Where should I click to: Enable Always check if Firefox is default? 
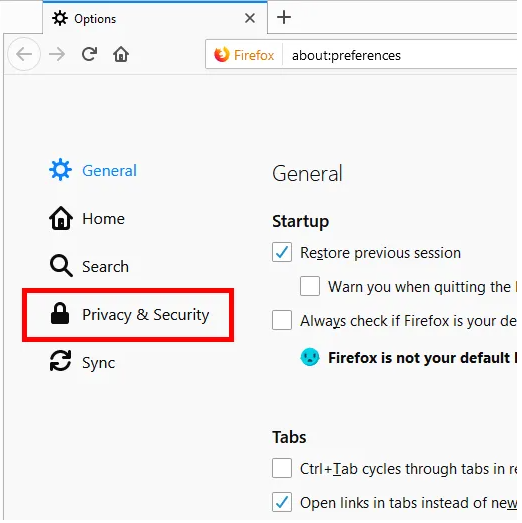[282, 320]
